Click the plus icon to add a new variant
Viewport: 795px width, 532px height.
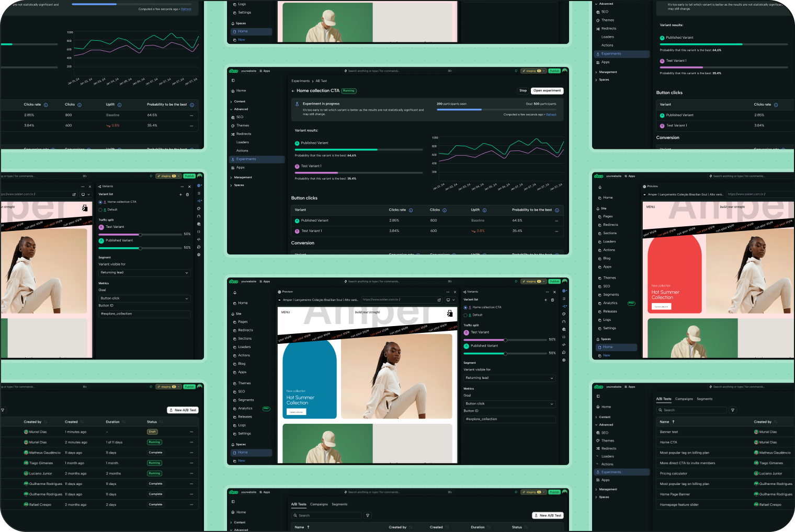546,300
